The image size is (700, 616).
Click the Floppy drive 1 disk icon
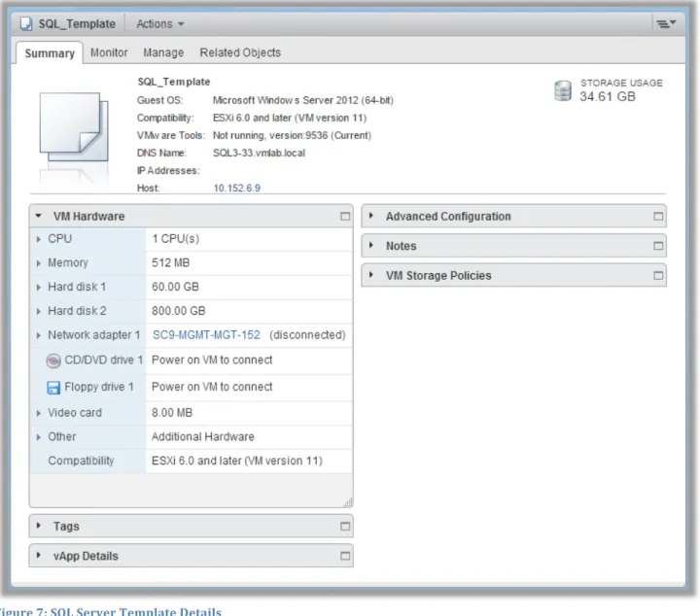click(53, 387)
